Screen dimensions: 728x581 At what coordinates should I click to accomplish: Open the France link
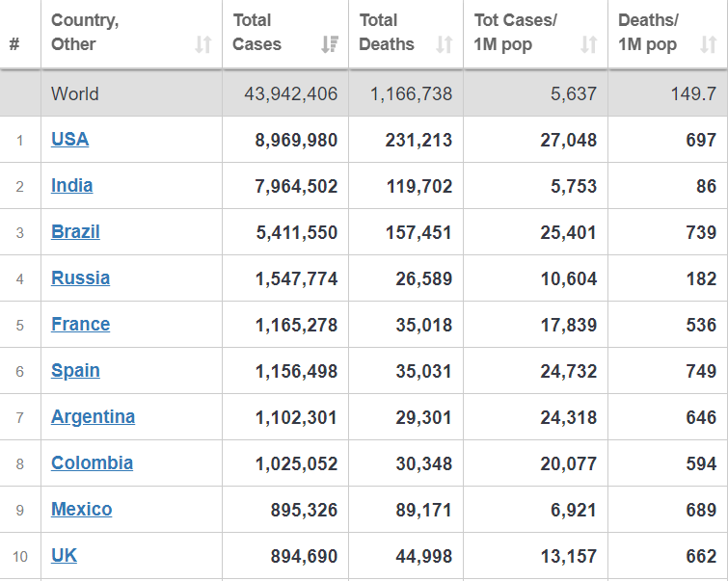pyautogui.click(x=80, y=325)
